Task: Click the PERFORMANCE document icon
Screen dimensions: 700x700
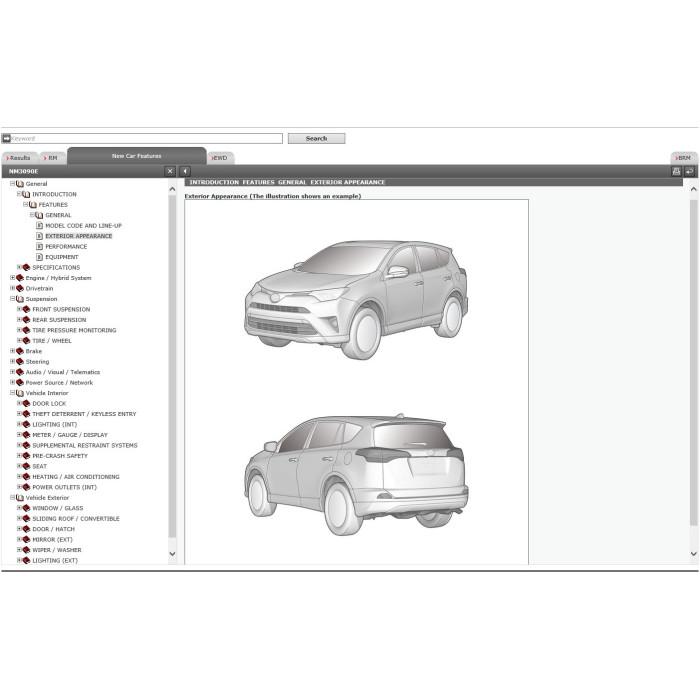Action: click(x=39, y=246)
